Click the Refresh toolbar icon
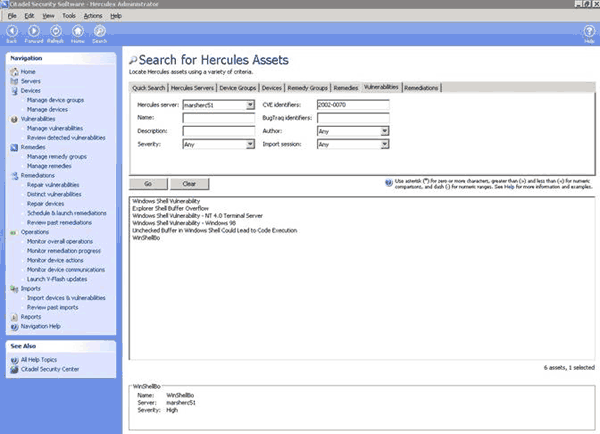600x434 pixels. click(x=55, y=33)
